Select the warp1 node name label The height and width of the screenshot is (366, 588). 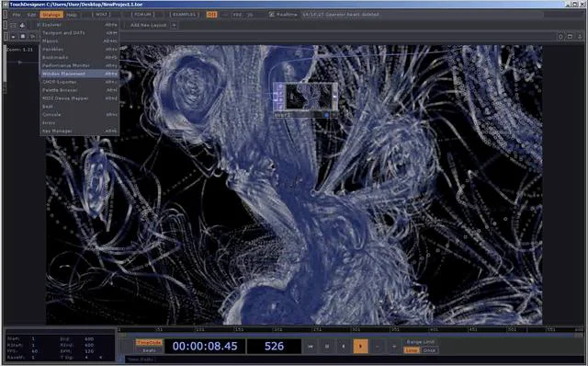coord(282,115)
